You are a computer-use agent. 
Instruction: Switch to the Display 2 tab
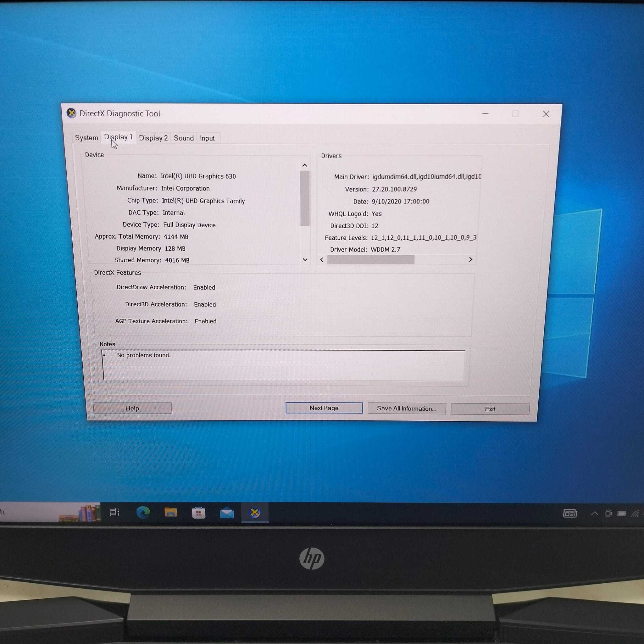(153, 138)
